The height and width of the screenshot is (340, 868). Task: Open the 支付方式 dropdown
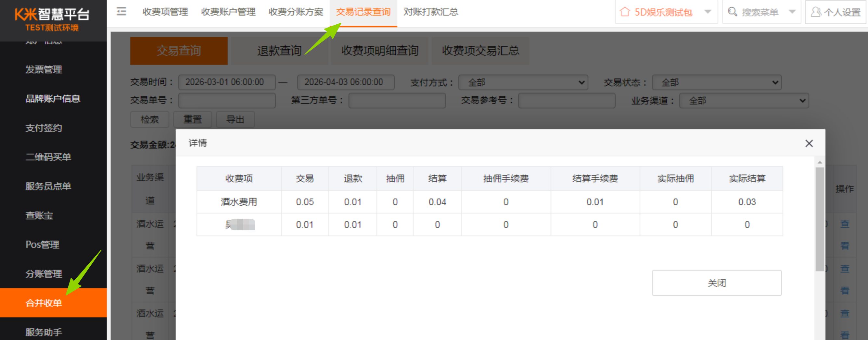[x=523, y=82]
